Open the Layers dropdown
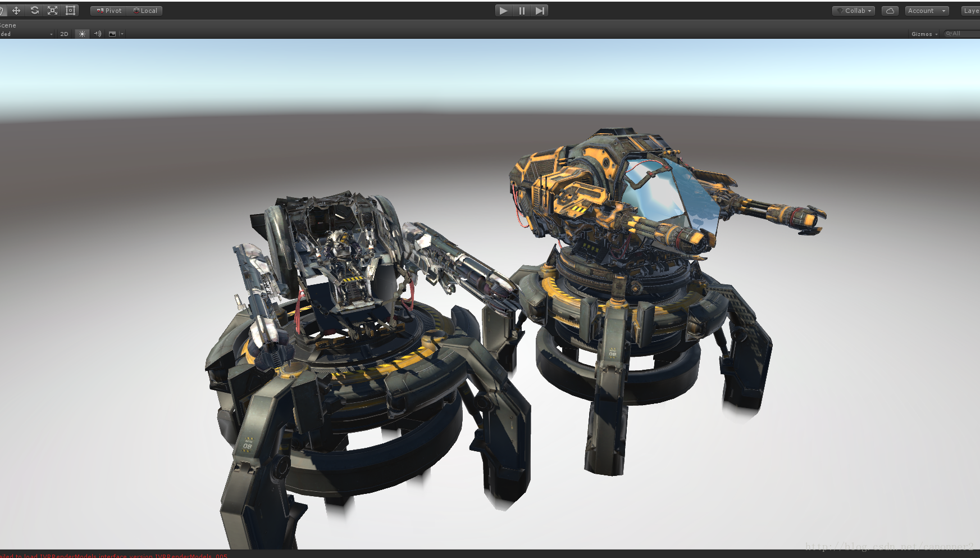The width and height of the screenshot is (980, 558). (x=970, y=11)
